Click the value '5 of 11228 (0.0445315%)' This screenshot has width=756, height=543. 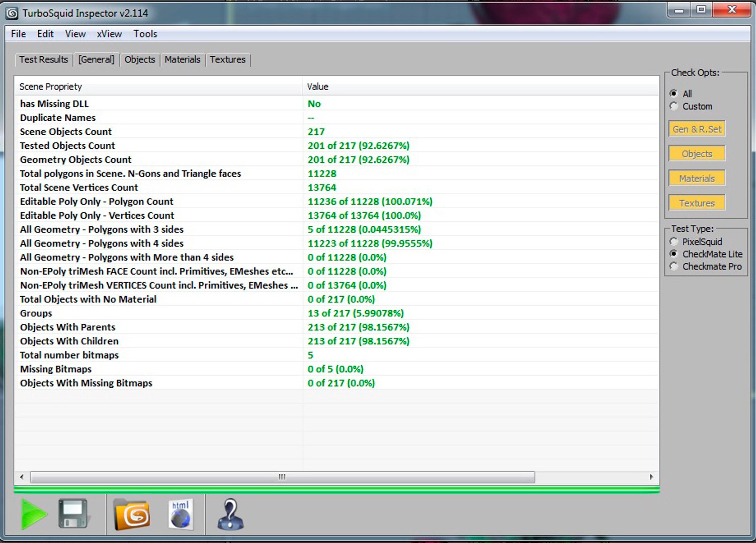click(x=364, y=230)
